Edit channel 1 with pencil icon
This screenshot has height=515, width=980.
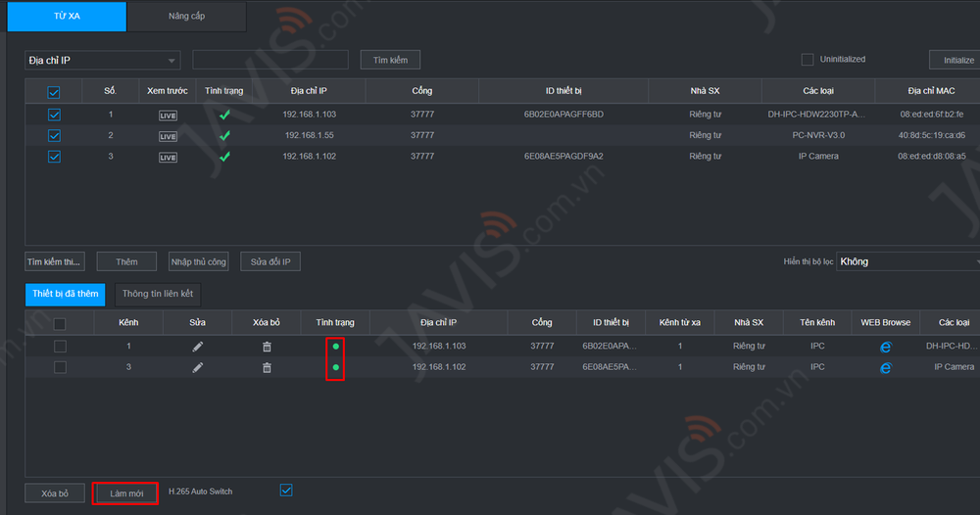tap(198, 347)
